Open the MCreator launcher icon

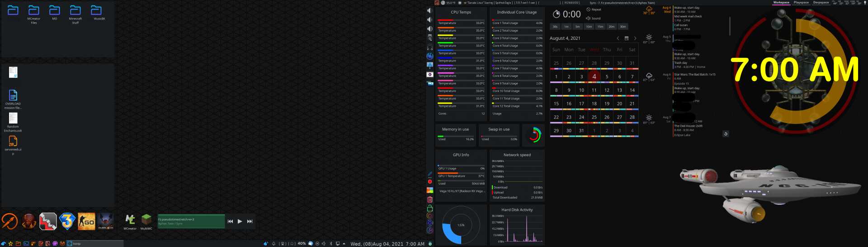coord(130,220)
